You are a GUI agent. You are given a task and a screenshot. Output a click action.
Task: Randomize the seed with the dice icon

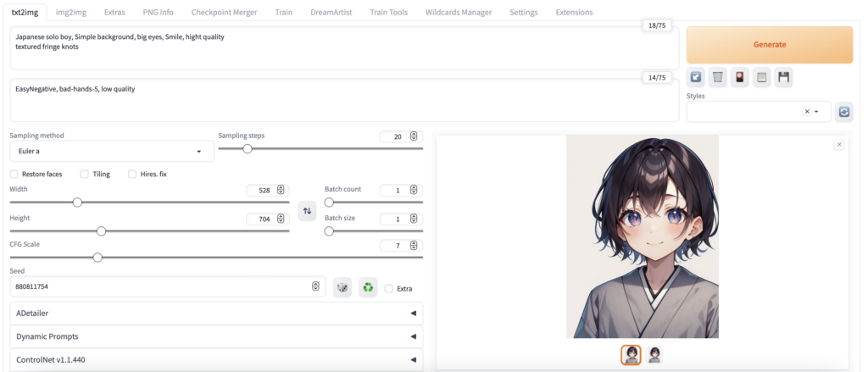342,287
